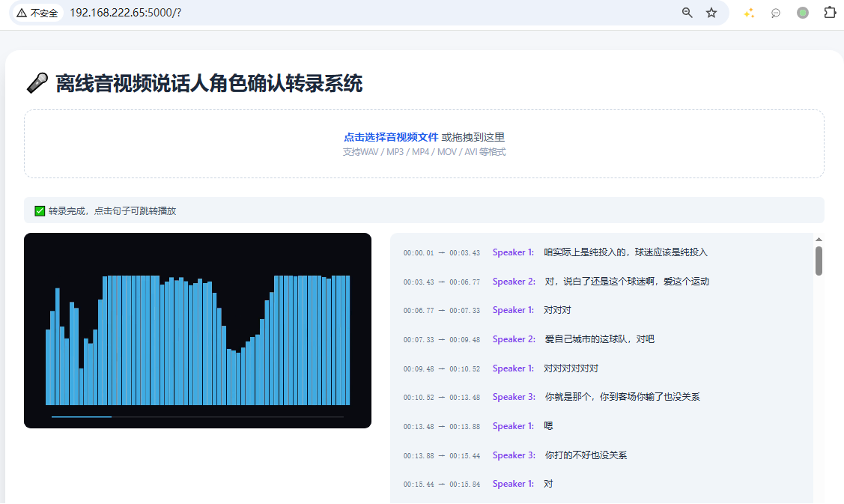Click the magnifier zoom icon in address bar
The image size is (844, 504).
(687, 13)
